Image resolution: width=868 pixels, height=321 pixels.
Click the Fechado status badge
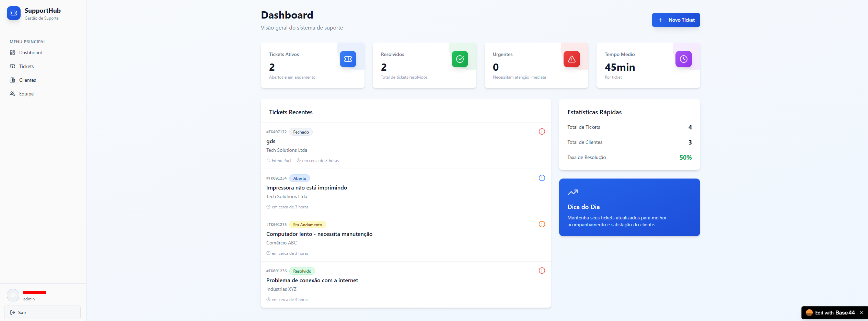click(x=301, y=132)
